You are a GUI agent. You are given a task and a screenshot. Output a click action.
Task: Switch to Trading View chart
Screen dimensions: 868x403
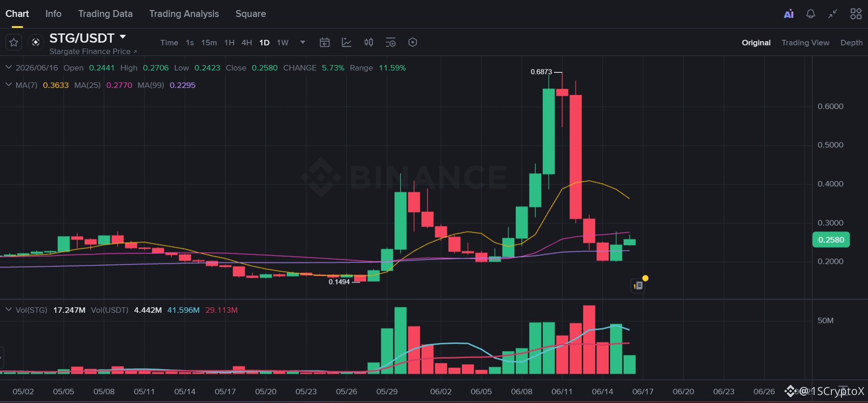(805, 43)
